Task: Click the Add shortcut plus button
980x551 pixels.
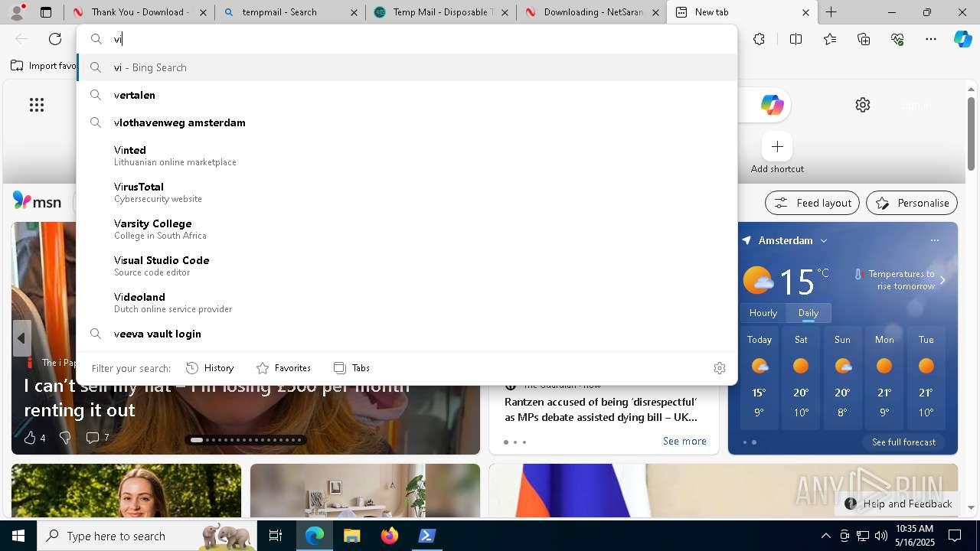Action: 777,146
